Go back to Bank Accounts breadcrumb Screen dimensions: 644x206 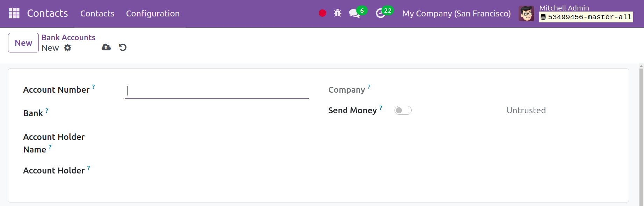click(x=68, y=37)
